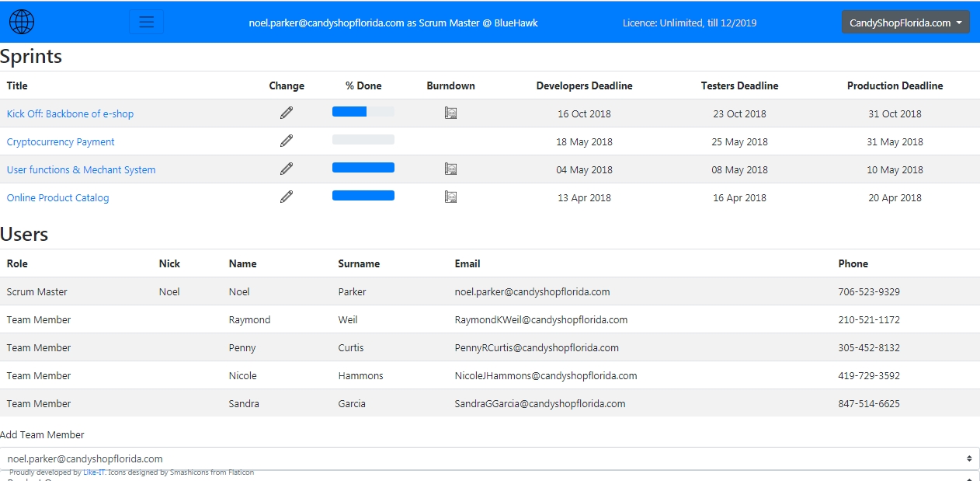Click the Developers Deadline column header
The height and width of the screenshot is (481, 980).
click(x=584, y=85)
